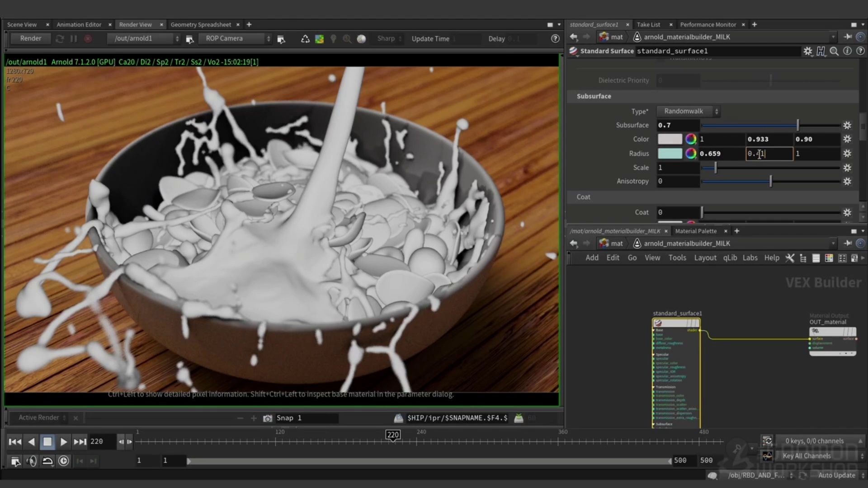
Task: Click the Subsurface Scale slider
Action: click(x=771, y=168)
